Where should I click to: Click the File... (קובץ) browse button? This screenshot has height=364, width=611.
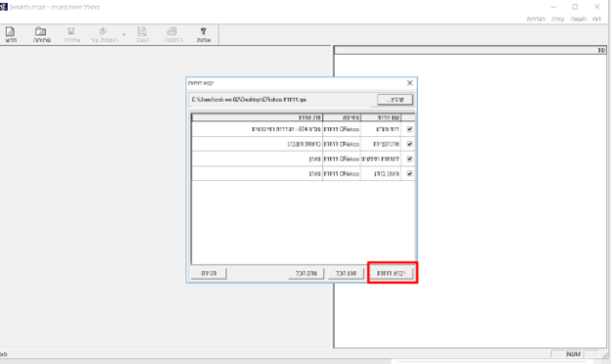(x=396, y=100)
